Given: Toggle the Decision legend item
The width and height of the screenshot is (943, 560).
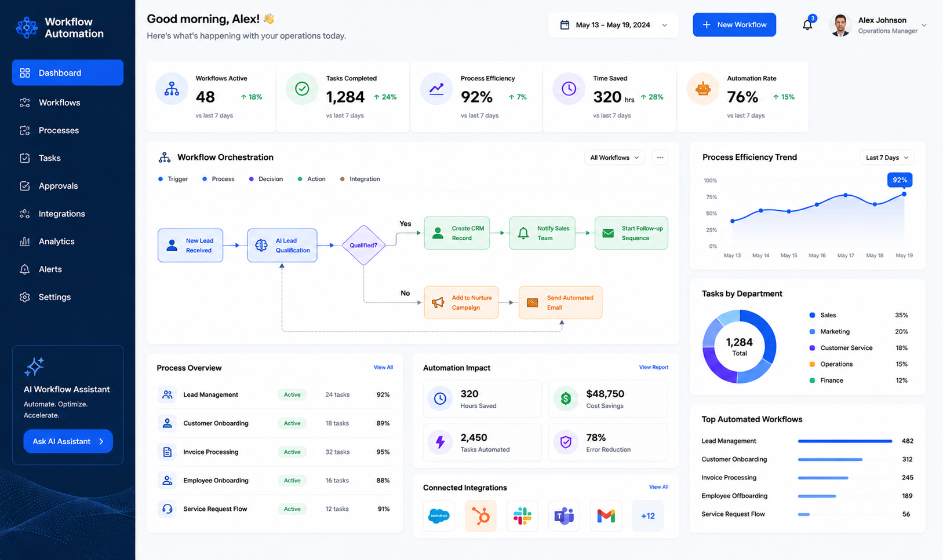Looking at the screenshot, I should (265, 179).
